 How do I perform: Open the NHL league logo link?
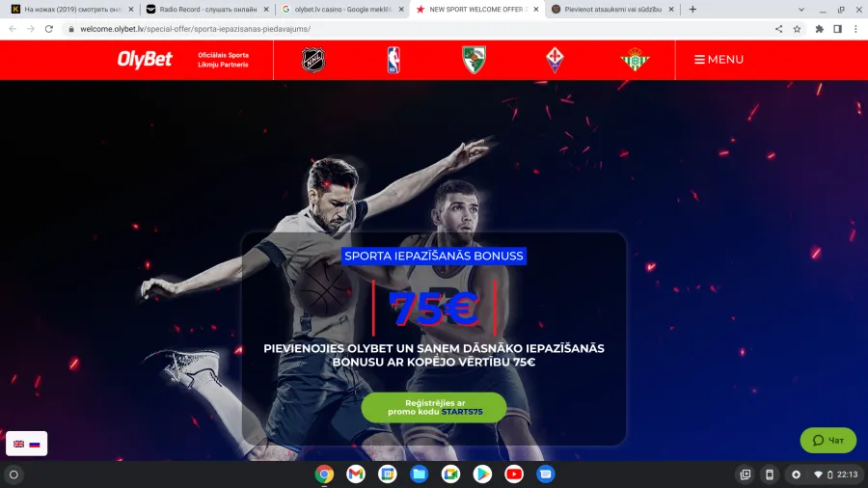coord(313,60)
